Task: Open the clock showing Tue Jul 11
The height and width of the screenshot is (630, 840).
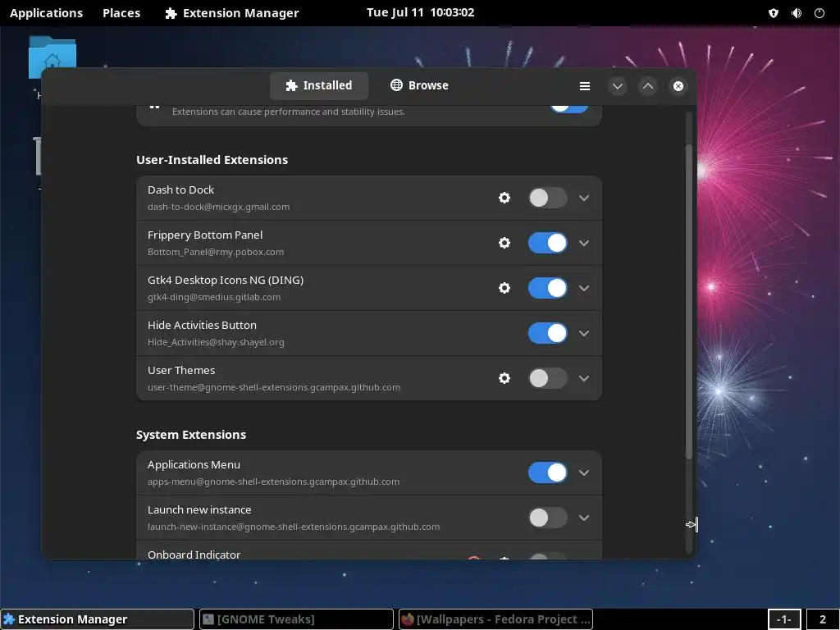Action: coord(421,12)
